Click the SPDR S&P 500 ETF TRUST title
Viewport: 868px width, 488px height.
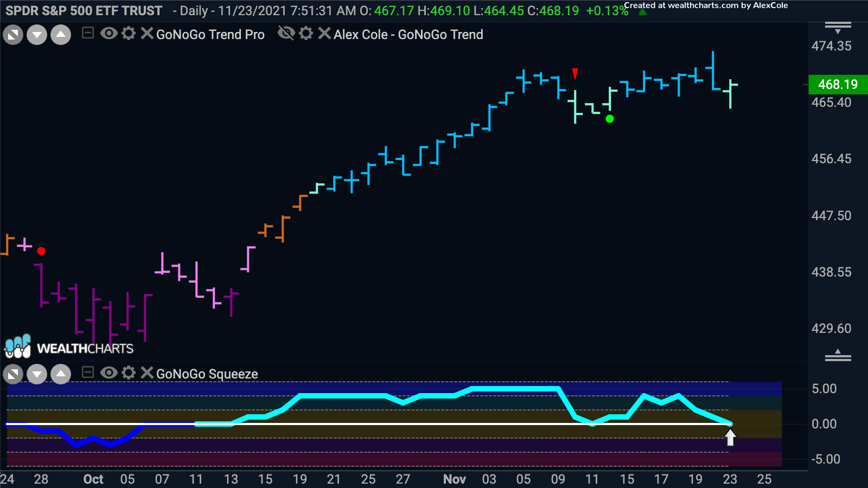[84, 11]
